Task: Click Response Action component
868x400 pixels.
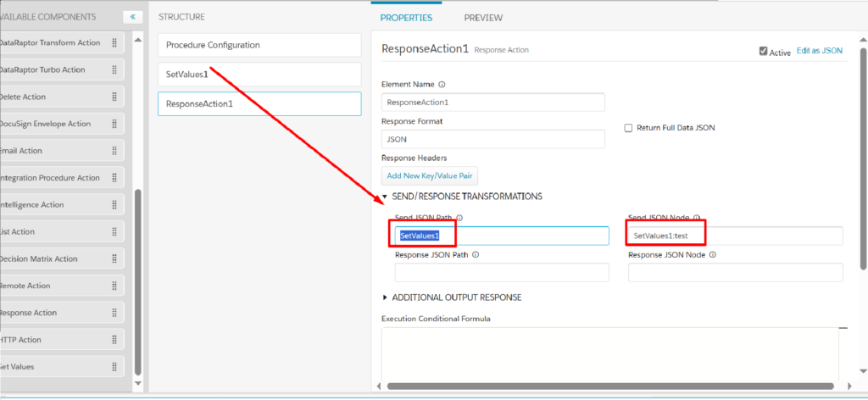Action: pos(62,313)
